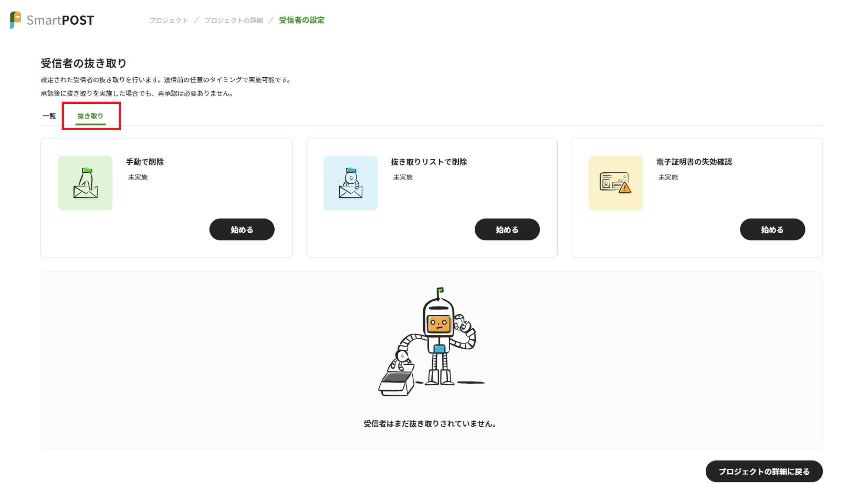Screen dimensions: 868x488
Task: Click the SmartPOST logo icon
Action: tap(16, 20)
